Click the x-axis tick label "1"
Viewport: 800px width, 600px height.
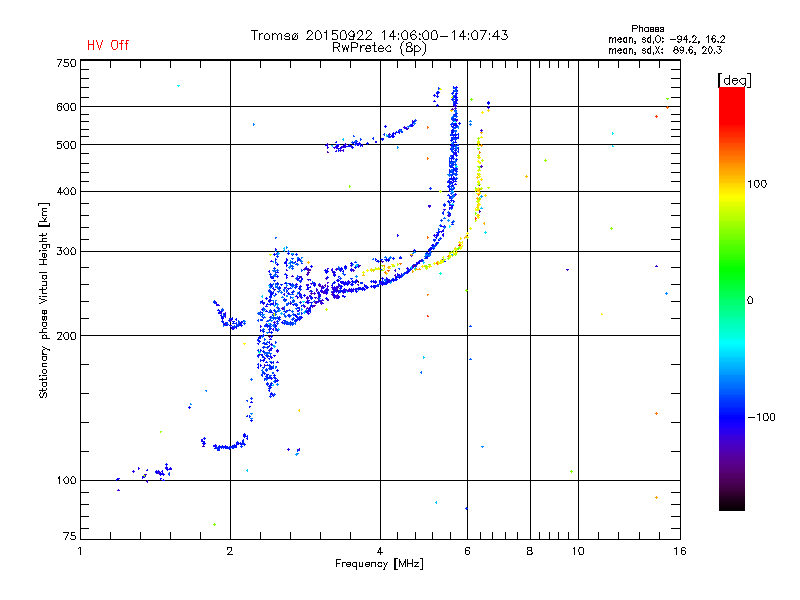tap(80, 551)
